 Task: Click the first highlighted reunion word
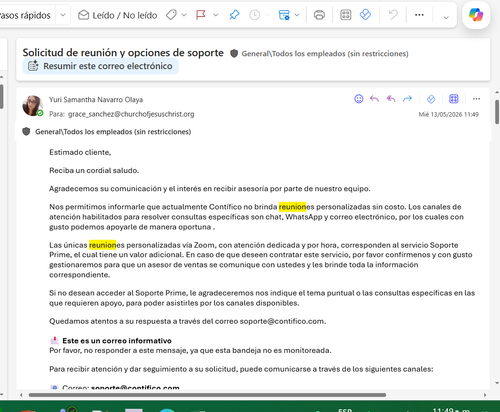coord(292,207)
